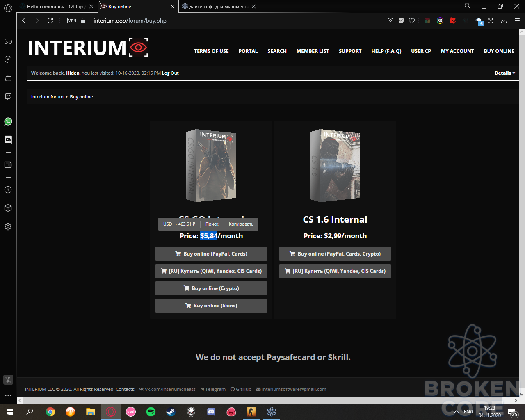This screenshot has height=420, width=525.
Task: Click the Interium forum breadcrumb link
Action: [x=47, y=97]
